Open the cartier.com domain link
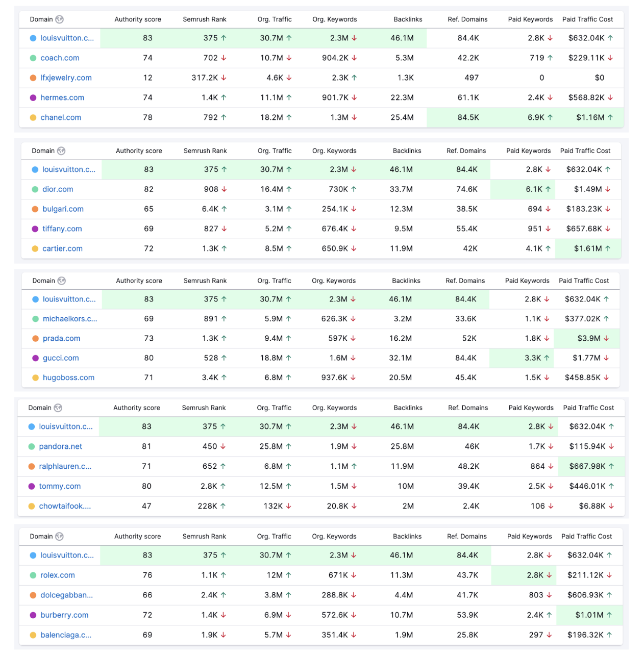Screen dimensions: 644x656 point(62,249)
